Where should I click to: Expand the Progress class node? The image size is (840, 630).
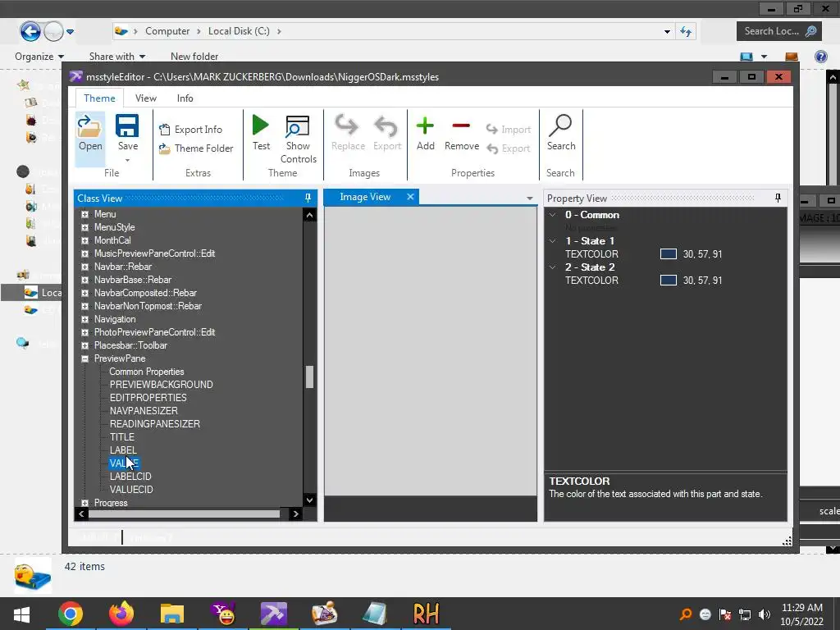pos(84,503)
